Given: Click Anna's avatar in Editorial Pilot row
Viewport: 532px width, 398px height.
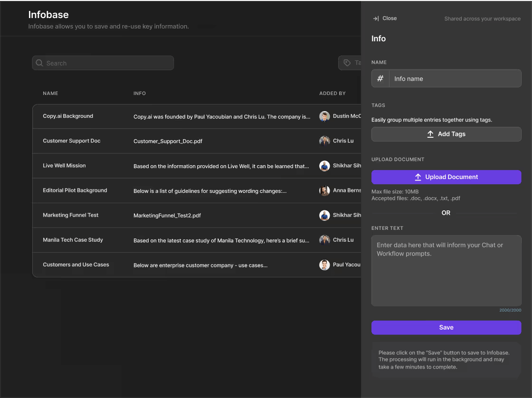Looking at the screenshot, I should click(x=324, y=190).
